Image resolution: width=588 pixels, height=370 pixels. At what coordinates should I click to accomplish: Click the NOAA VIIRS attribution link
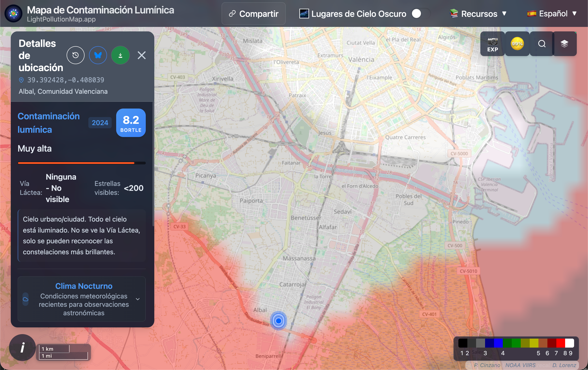pos(520,365)
